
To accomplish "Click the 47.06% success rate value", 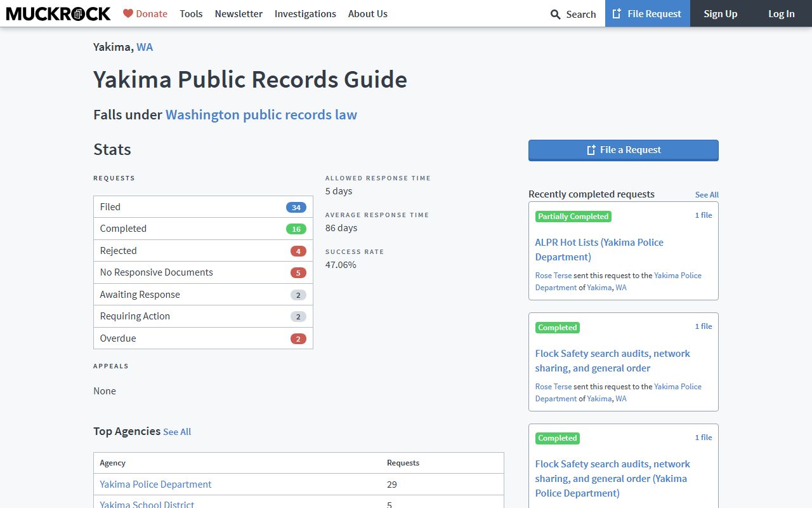I will click(341, 265).
